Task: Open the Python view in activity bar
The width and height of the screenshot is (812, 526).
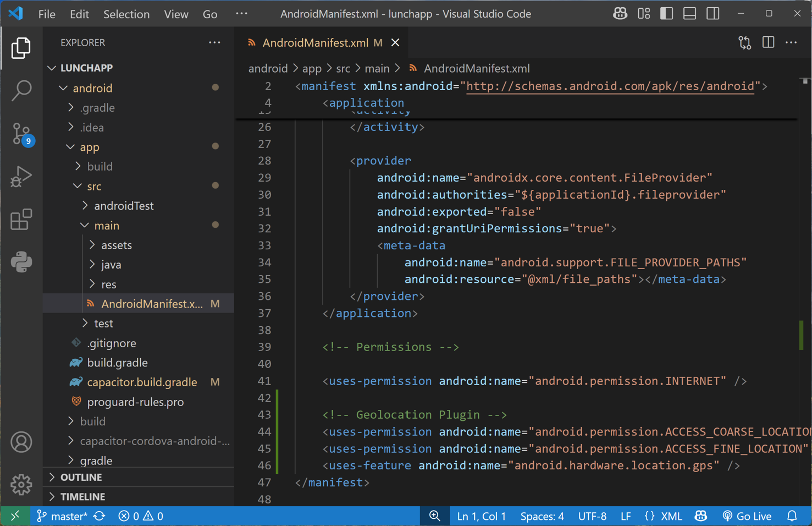Action: click(x=21, y=262)
